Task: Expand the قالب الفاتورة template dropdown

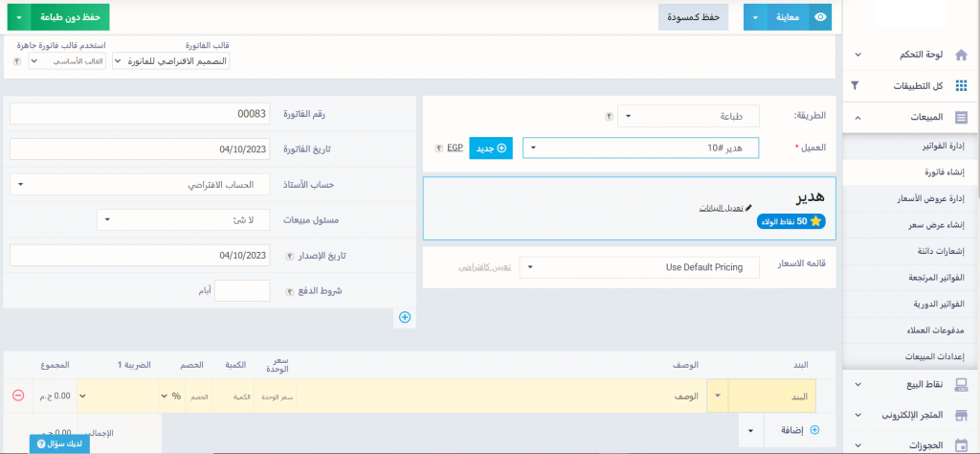Action: 171,60
